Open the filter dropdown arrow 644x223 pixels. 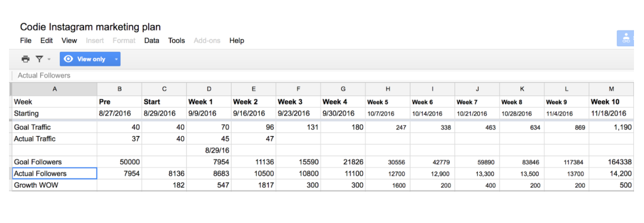[49, 59]
